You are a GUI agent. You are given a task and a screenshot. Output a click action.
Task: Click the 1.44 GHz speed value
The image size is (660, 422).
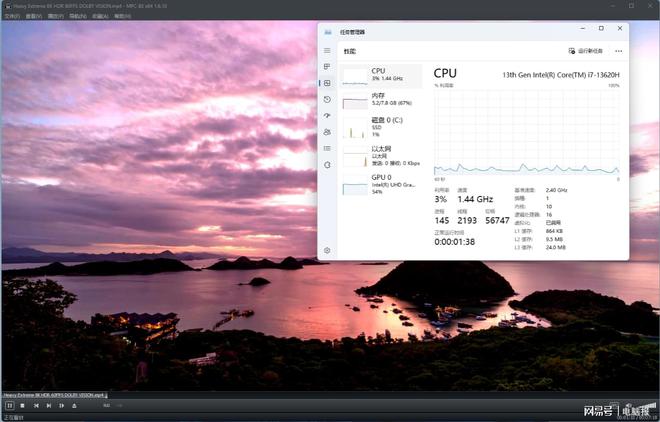(475, 199)
